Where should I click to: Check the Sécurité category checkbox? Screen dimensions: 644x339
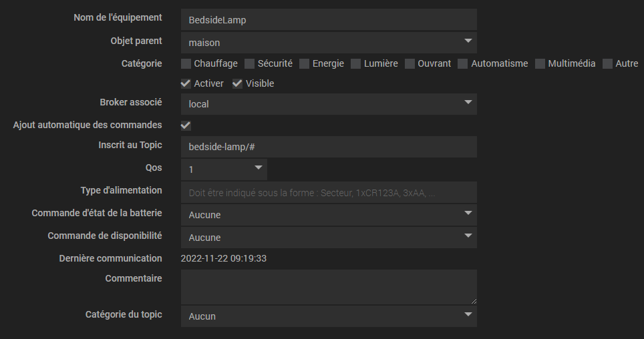pyautogui.click(x=250, y=64)
